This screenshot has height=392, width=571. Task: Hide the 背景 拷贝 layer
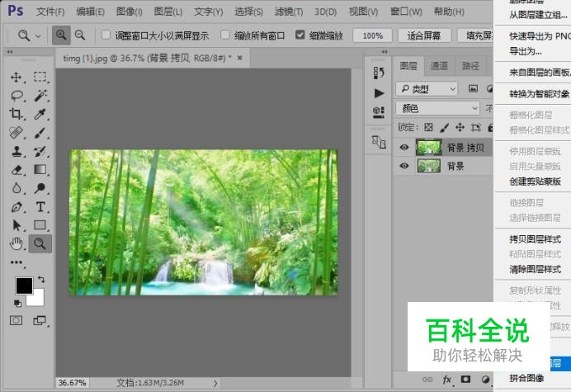404,147
